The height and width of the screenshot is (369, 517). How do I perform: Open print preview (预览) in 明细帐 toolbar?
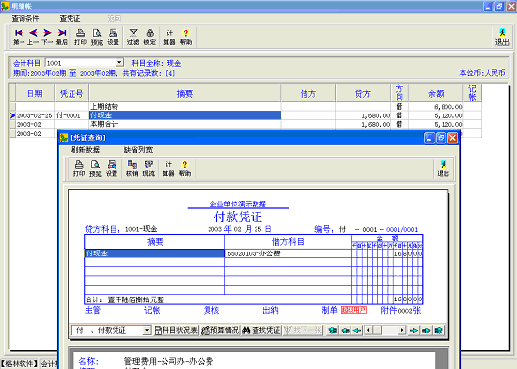point(97,37)
